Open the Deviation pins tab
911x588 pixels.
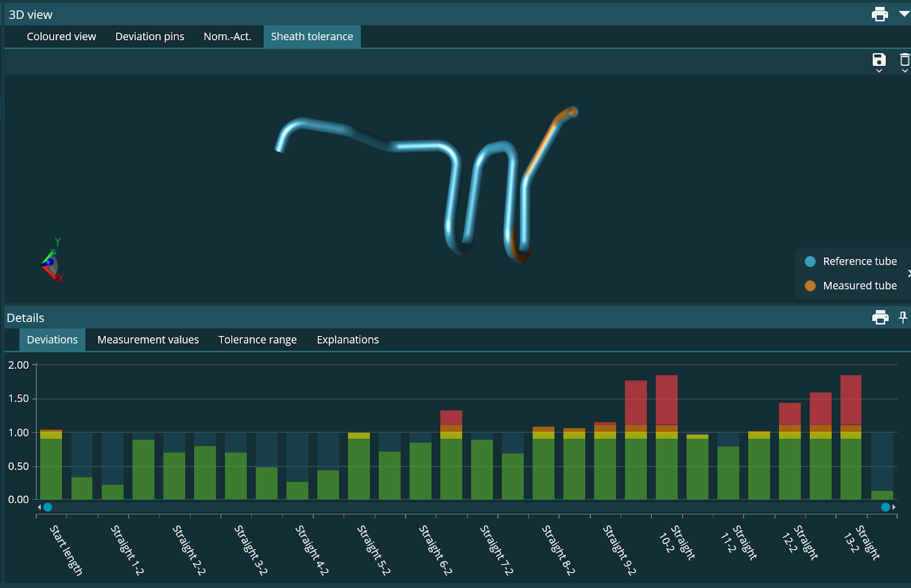pos(150,36)
